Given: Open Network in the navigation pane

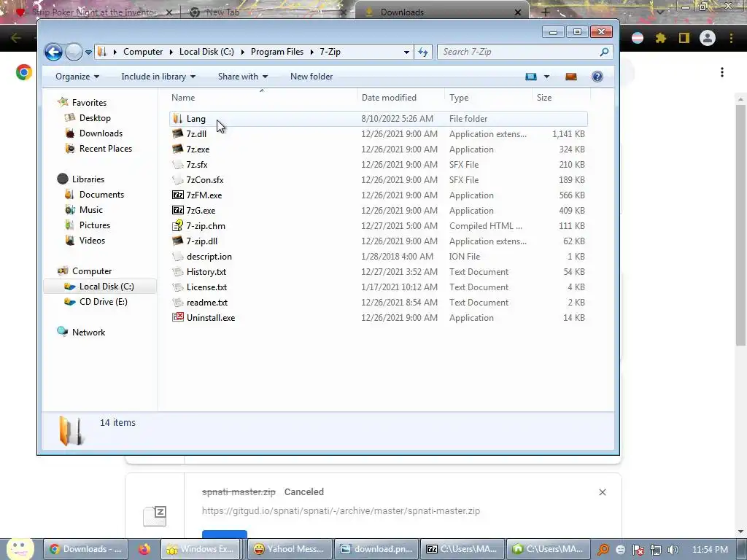Looking at the screenshot, I should pos(88,332).
